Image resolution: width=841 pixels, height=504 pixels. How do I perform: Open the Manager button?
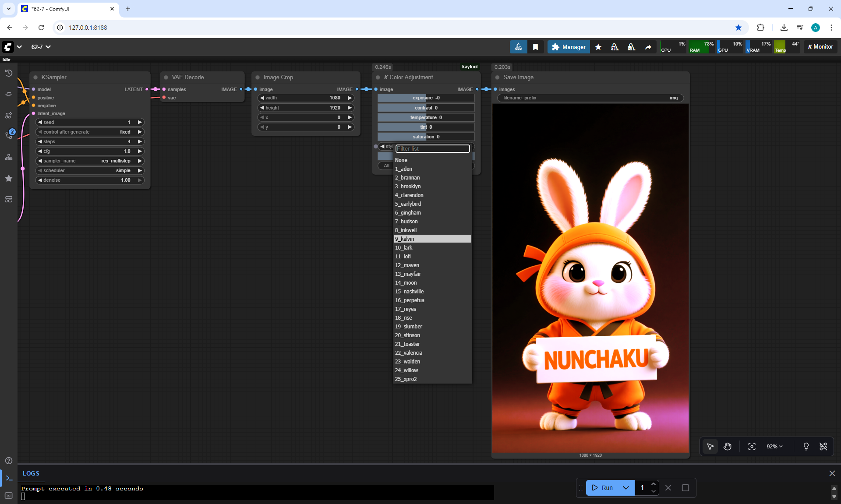(x=568, y=47)
